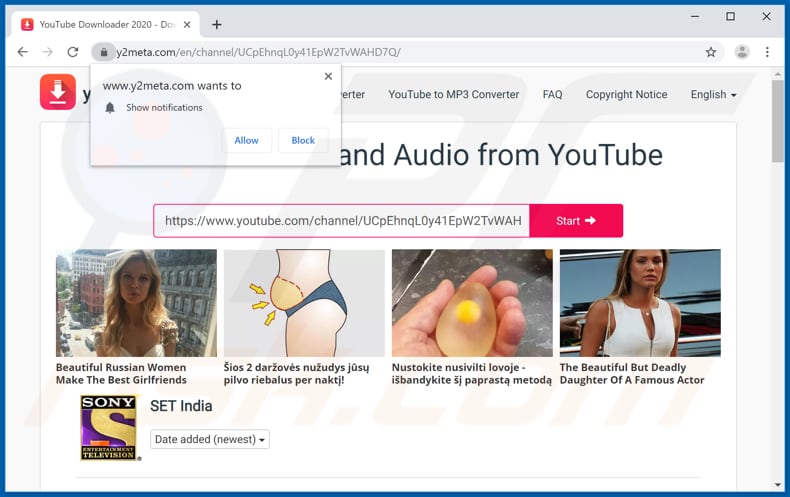Image resolution: width=790 pixels, height=497 pixels.
Task: Click the SET India channel name
Action: pyautogui.click(x=181, y=406)
